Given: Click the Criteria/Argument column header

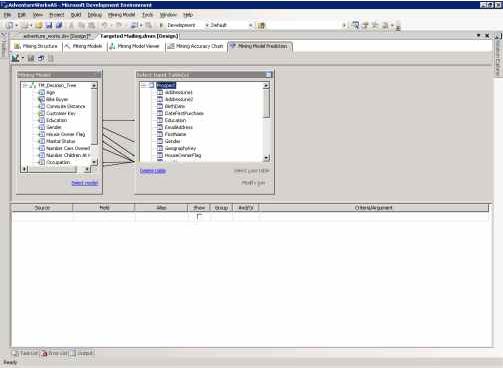Looking at the screenshot, I should point(374,208).
